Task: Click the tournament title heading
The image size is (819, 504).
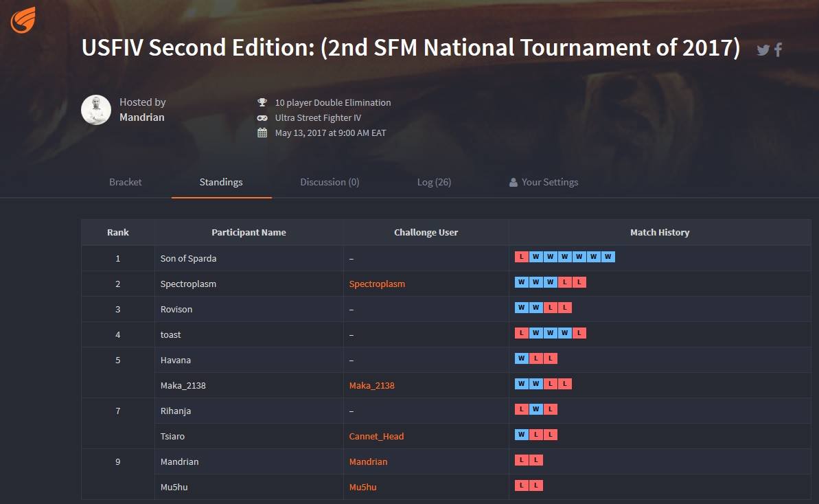Action: click(411, 47)
